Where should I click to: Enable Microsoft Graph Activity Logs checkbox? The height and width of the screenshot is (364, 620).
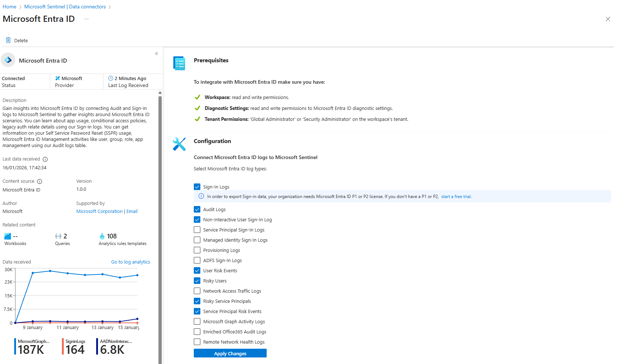click(197, 321)
